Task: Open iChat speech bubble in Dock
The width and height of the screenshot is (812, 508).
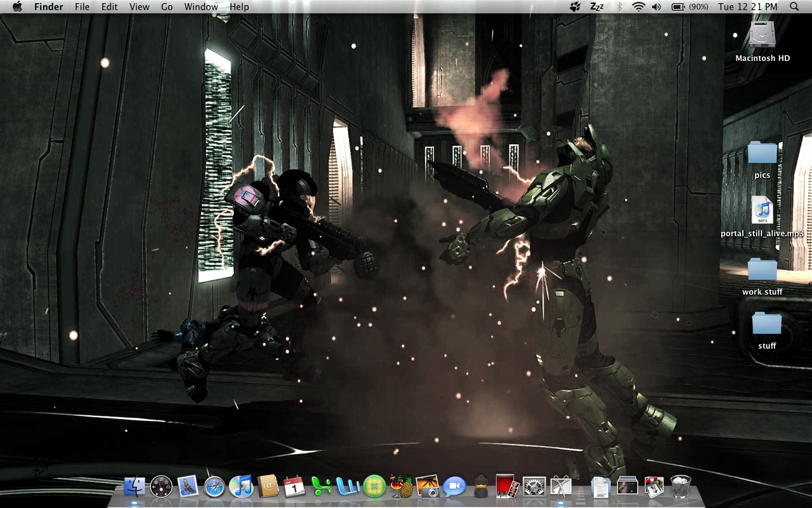Action: coord(454,487)
